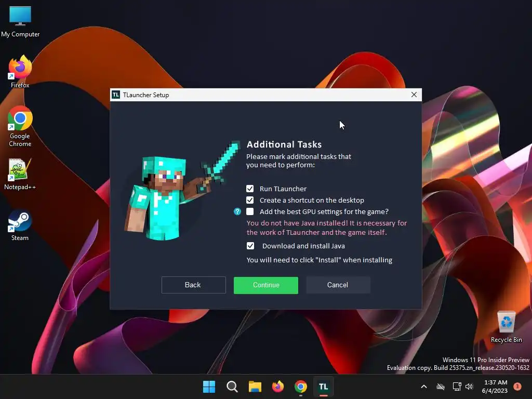Select the Google Chrome desktop shortcut
Screen dimensions: 532x399
pyautogui.click(x=20, y=127)
